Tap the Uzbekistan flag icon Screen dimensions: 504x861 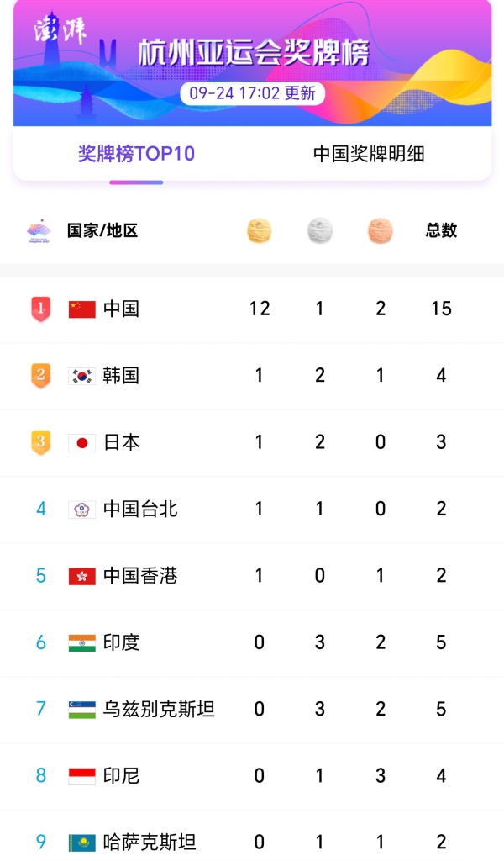click(82, 710)
